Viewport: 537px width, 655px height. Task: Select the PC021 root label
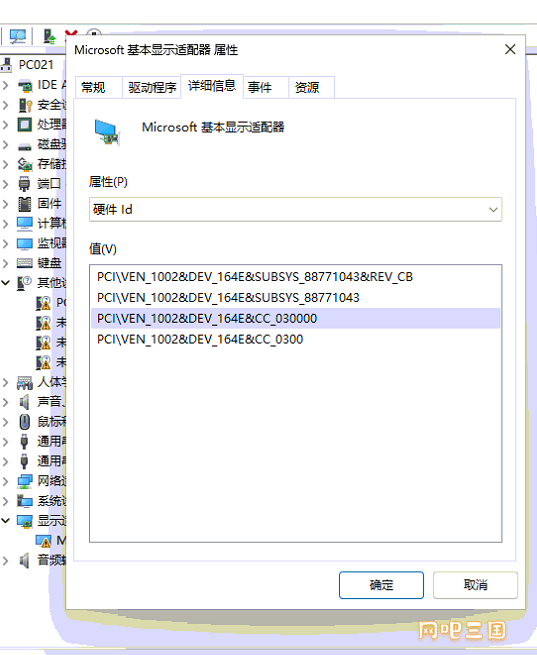click(36, 65)
